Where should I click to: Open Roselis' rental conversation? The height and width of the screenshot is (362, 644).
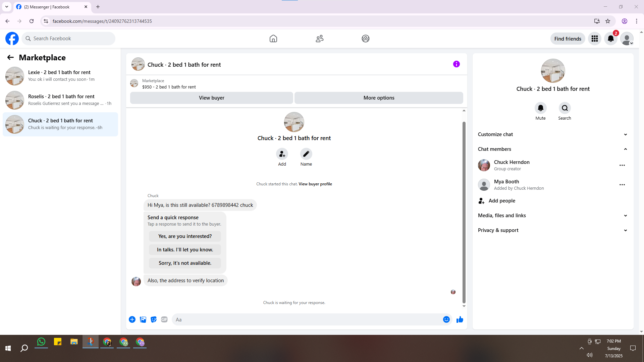[60, 100]
